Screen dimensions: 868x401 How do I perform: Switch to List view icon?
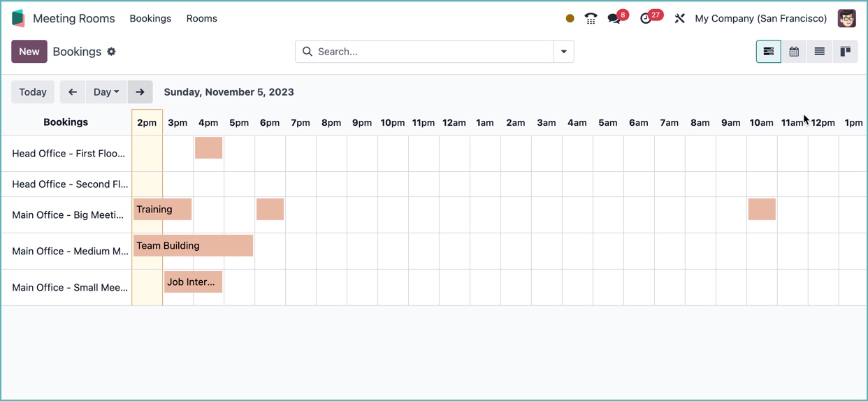tap(819, 52)
